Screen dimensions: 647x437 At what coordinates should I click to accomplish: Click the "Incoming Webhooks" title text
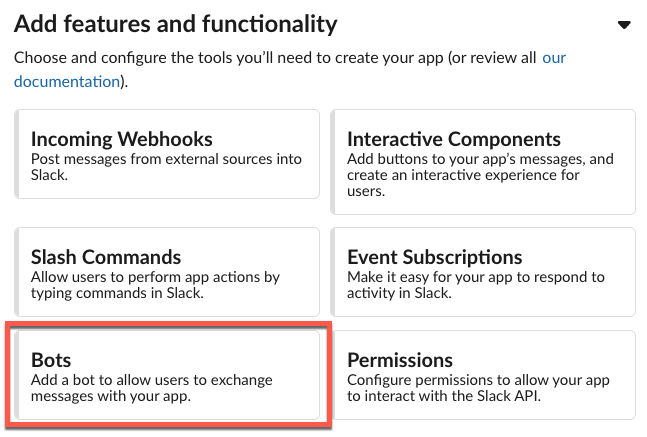click(122, 139)
